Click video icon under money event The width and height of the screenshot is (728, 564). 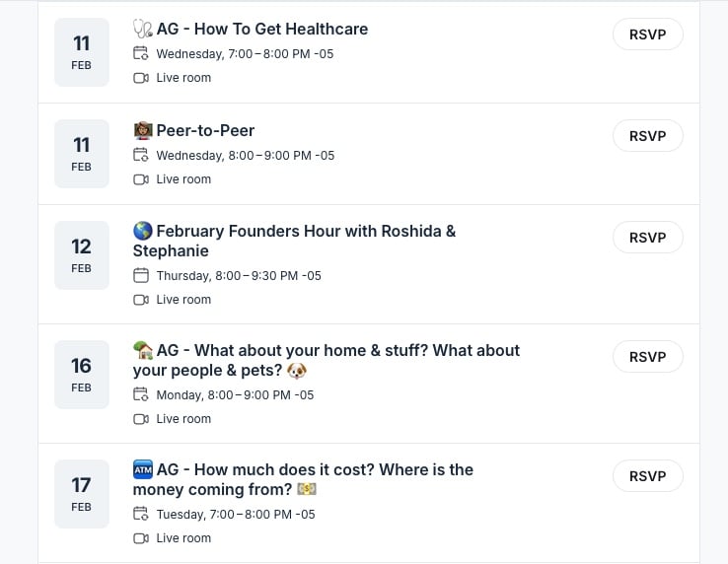[141, 538]
